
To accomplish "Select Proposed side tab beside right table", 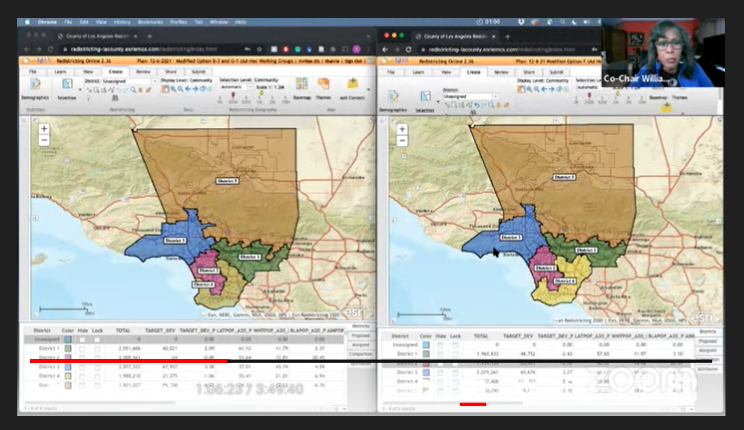I will pos(707,341).
